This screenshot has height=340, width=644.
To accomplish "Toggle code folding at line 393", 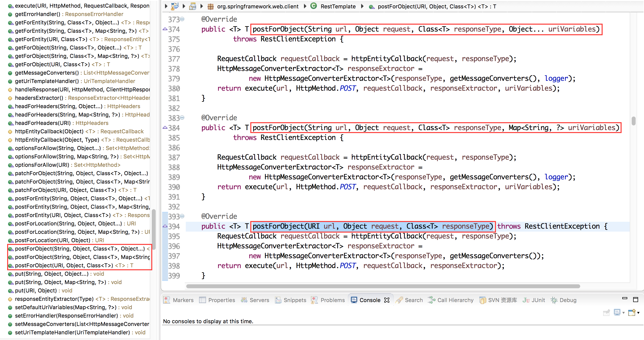I will [x=183, y=216].
